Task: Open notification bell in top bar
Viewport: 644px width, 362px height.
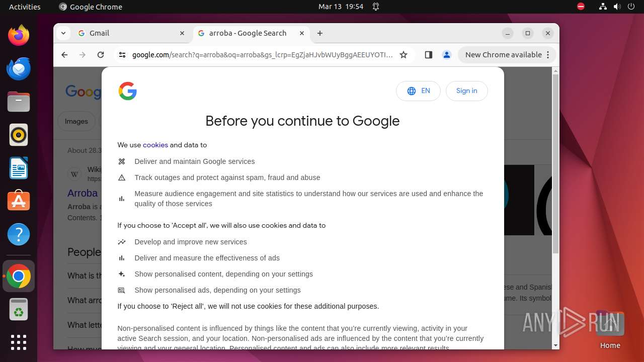Action: tap(376, 7)
